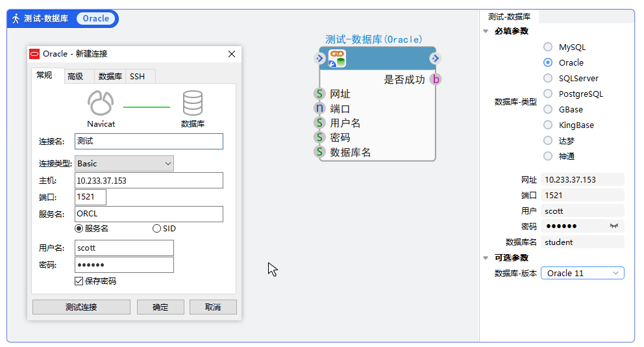The image size is (644, 347).
Task: Click the 测试连接 button
Action: click(81, 307)
